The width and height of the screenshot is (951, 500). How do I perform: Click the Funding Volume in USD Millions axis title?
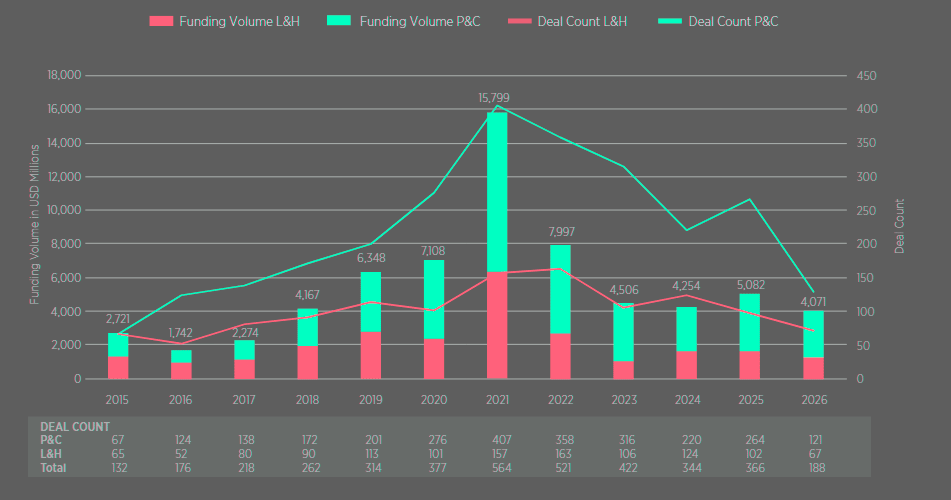point(34,225)
